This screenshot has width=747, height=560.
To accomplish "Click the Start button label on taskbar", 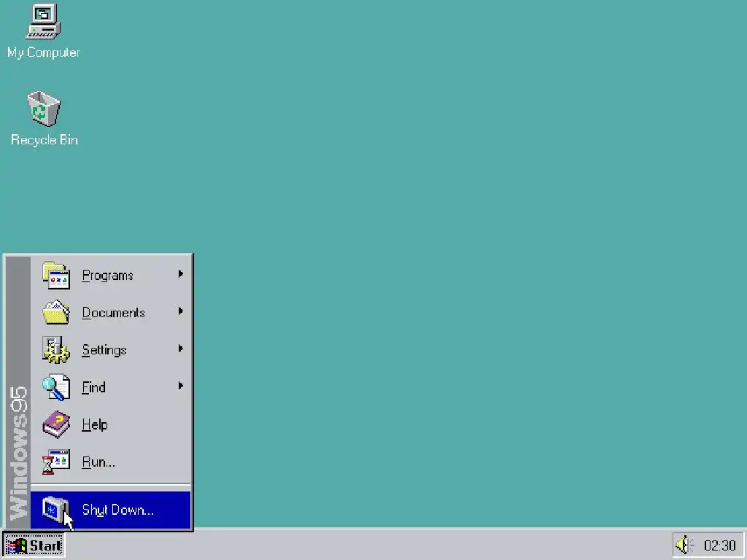I will coord(46,545).
